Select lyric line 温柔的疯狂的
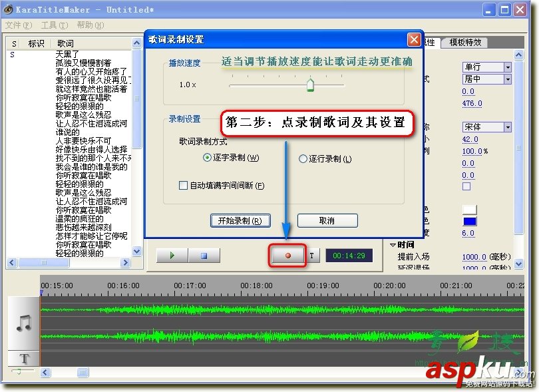The height and width of the screenshot is (392, 539). tap(79, 219)
